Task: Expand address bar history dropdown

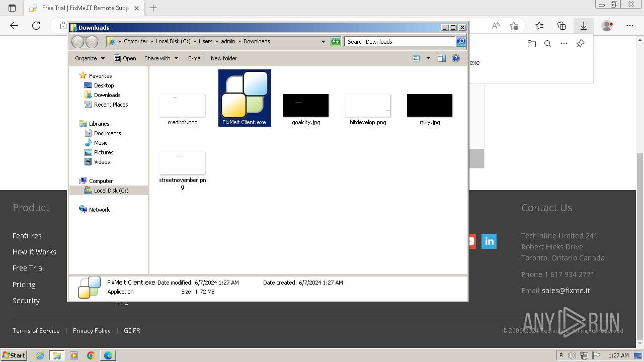Action: click(323, 42)
